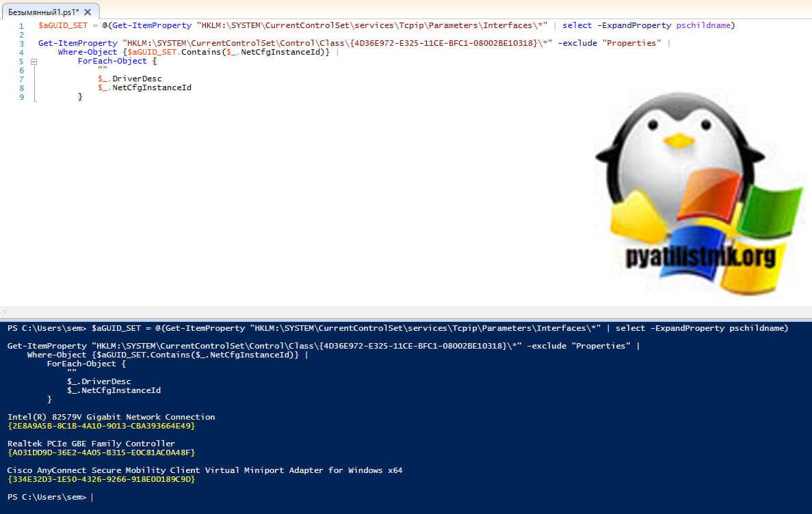The image size is (812, 514).
Task: Click the "Properties" string in the editor
Action: 631,43
